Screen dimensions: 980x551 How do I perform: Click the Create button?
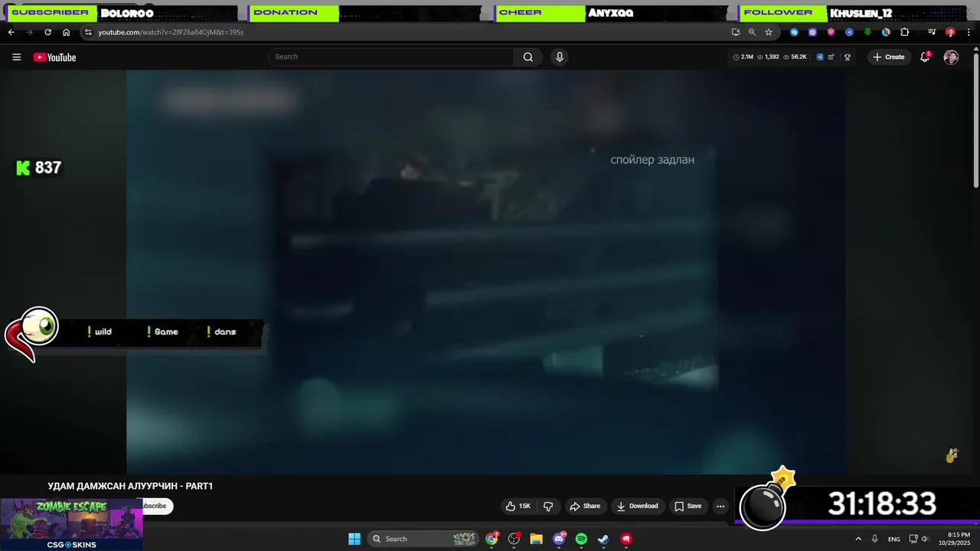pyautogui.click(x=888, y=57)
